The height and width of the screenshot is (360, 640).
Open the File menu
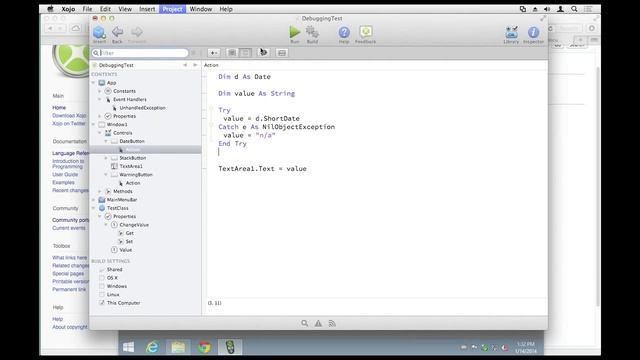coord(87,9)
